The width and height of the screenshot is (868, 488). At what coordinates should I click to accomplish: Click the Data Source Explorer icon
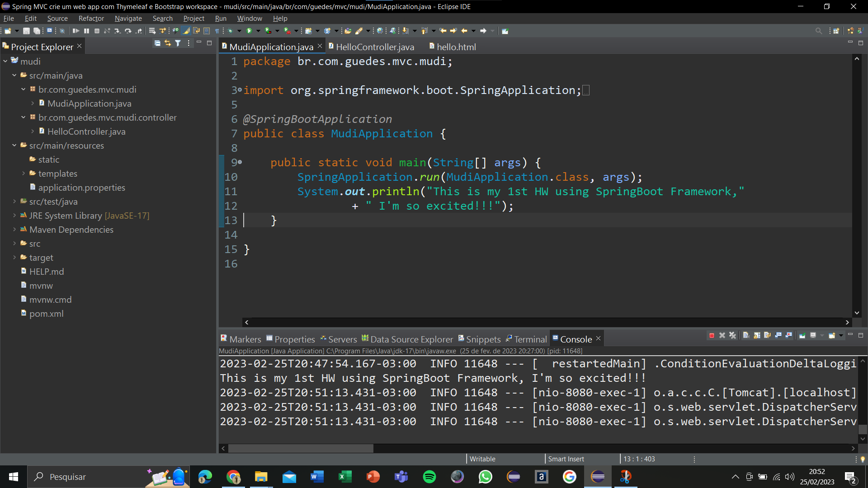coord(364,338)
